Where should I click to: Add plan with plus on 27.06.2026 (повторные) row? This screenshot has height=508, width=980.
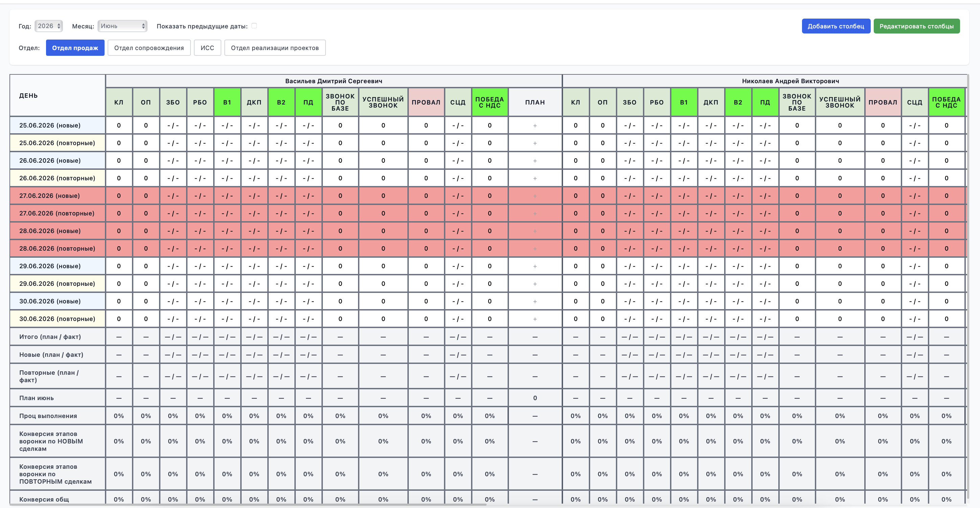click(x=535, y=214)
